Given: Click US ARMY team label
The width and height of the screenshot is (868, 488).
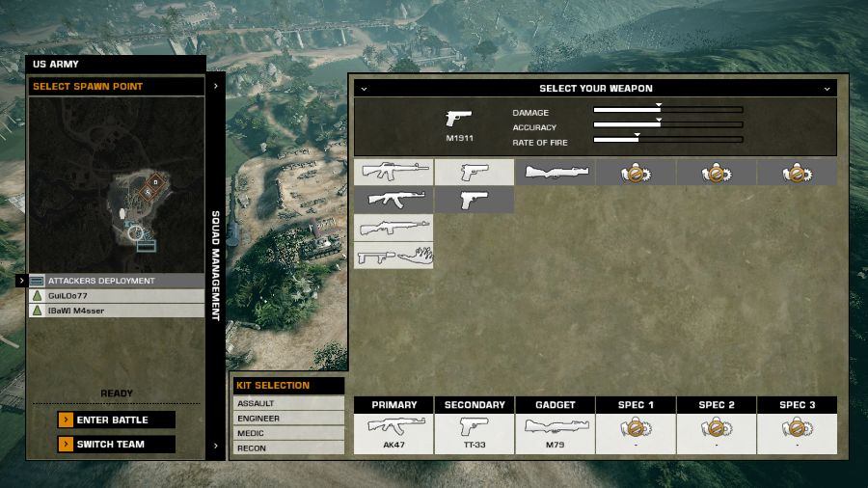Looking at the screenshot, I should pos(55,65).
